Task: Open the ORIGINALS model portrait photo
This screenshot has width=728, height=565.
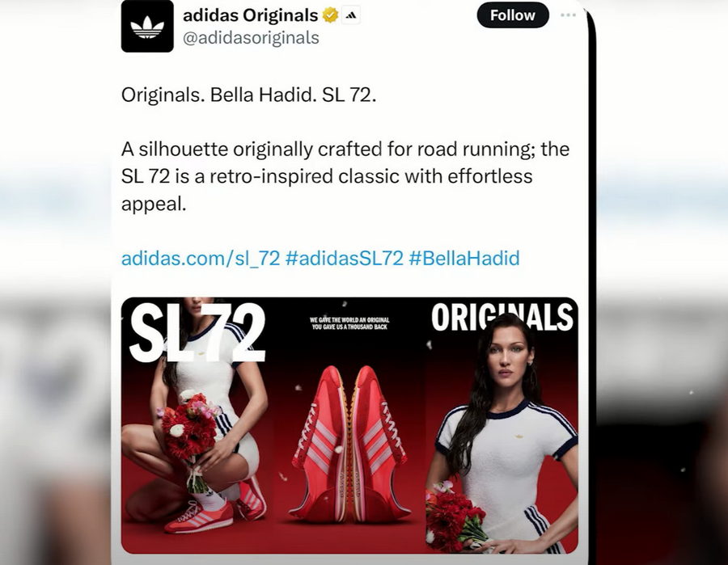Action: [x=502, y=425]
